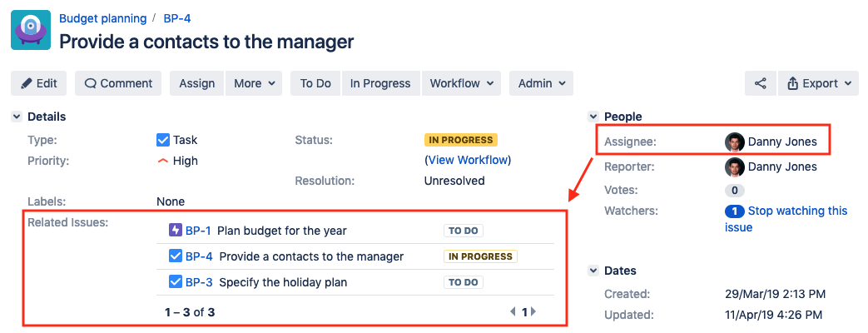Image resolution: width=868 pixels, height=333 pixels.
Task: Click the Budget planning project avatar icon
Action: click(x=31, y=31)
